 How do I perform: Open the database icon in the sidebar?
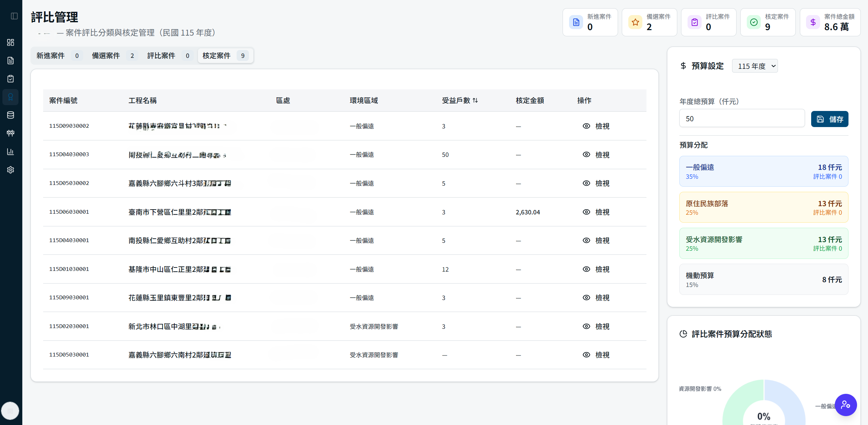tap(11, 115)
